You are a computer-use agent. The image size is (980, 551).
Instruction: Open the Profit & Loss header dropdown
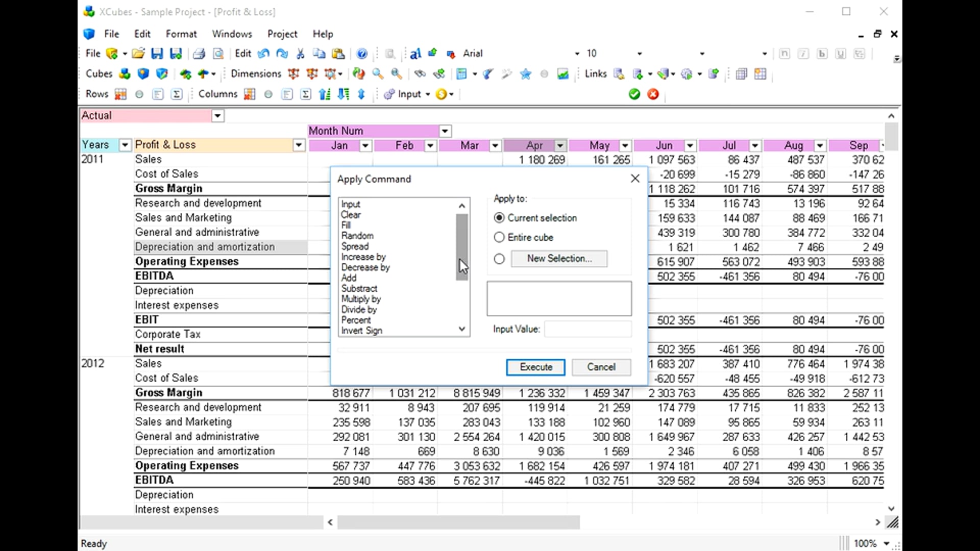click(x=299, y=145)
